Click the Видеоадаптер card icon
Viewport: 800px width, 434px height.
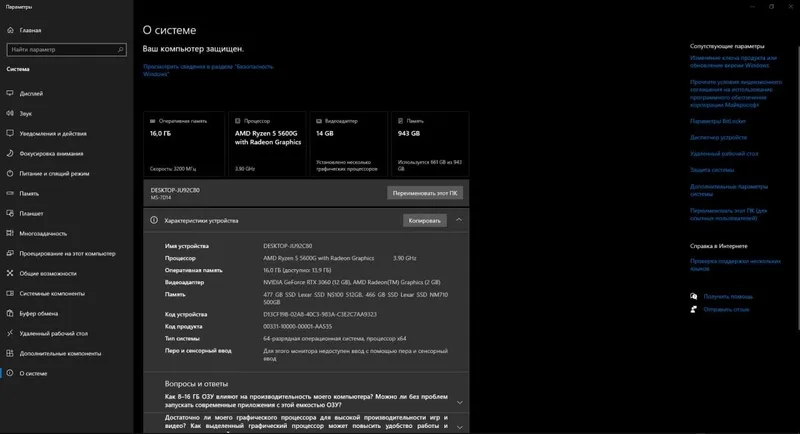click(319, 121)
